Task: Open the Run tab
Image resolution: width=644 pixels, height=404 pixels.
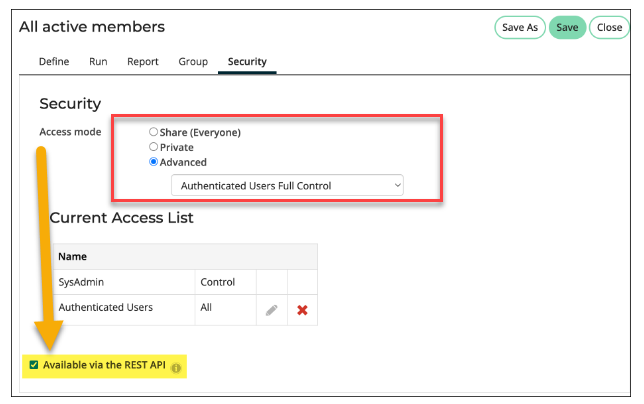Action: pyautogui.click(x=98, y=62)
